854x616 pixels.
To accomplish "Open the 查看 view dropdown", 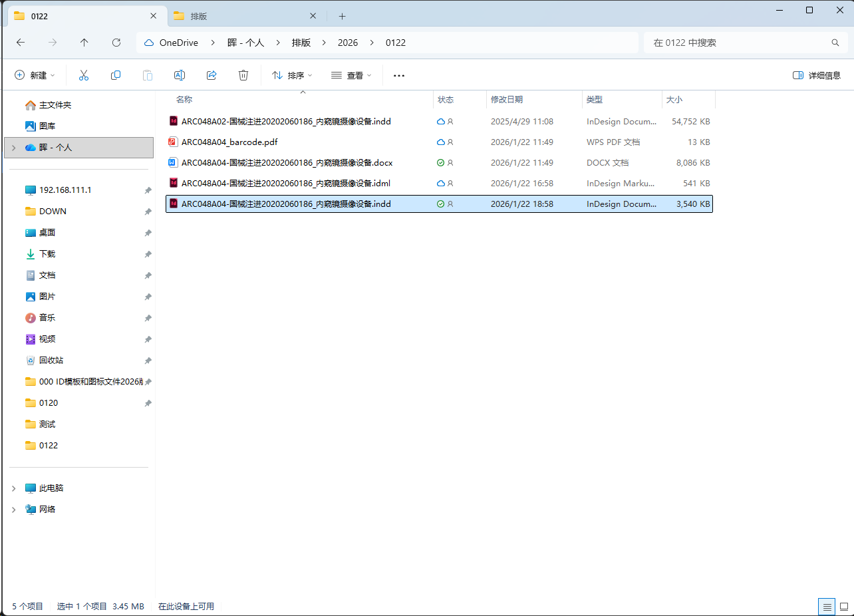I will point(351,75).
